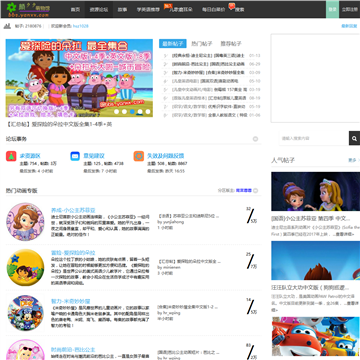Switch to the 热门帖子 tab
The height and width of the screenshot is (360, 360).
point(202,44)
